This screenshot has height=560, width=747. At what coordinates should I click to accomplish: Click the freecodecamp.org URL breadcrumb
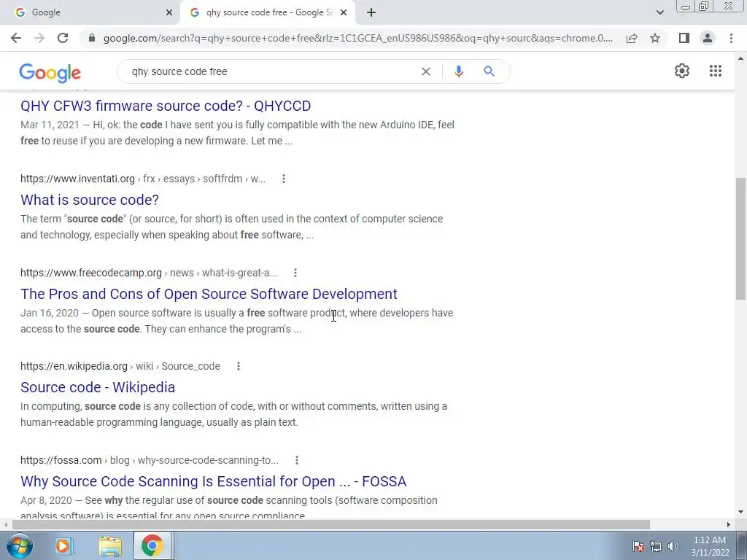click(149, 273)
